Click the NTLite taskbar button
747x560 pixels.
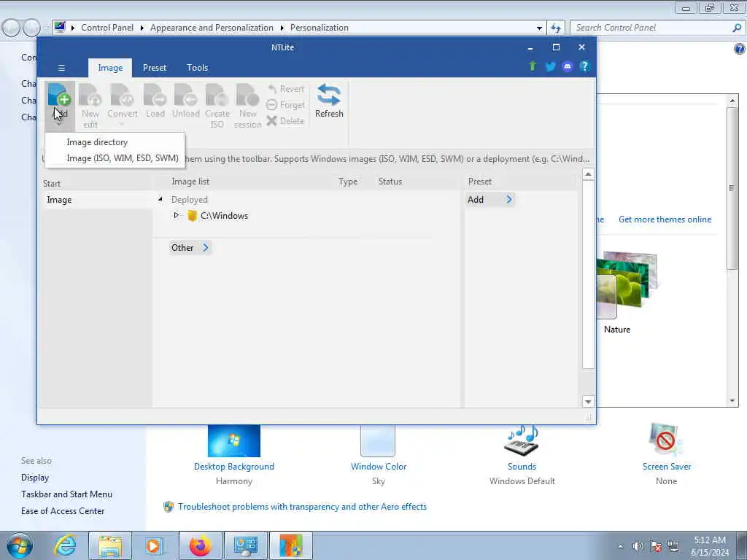[x=291, y=545]
